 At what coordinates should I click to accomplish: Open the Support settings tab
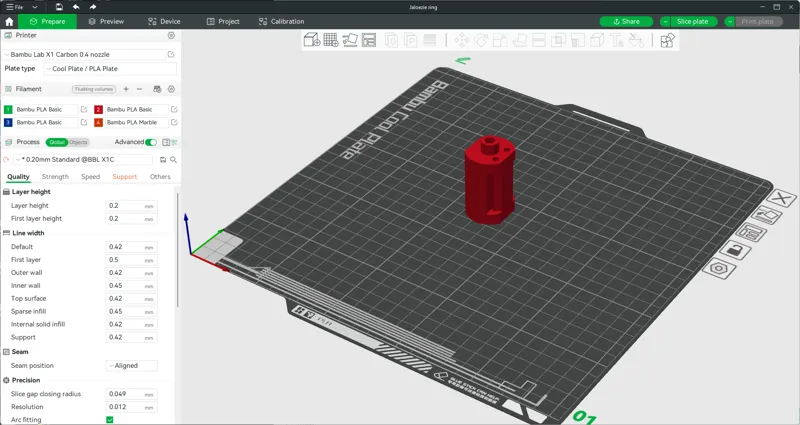click(x=124, y=177)
